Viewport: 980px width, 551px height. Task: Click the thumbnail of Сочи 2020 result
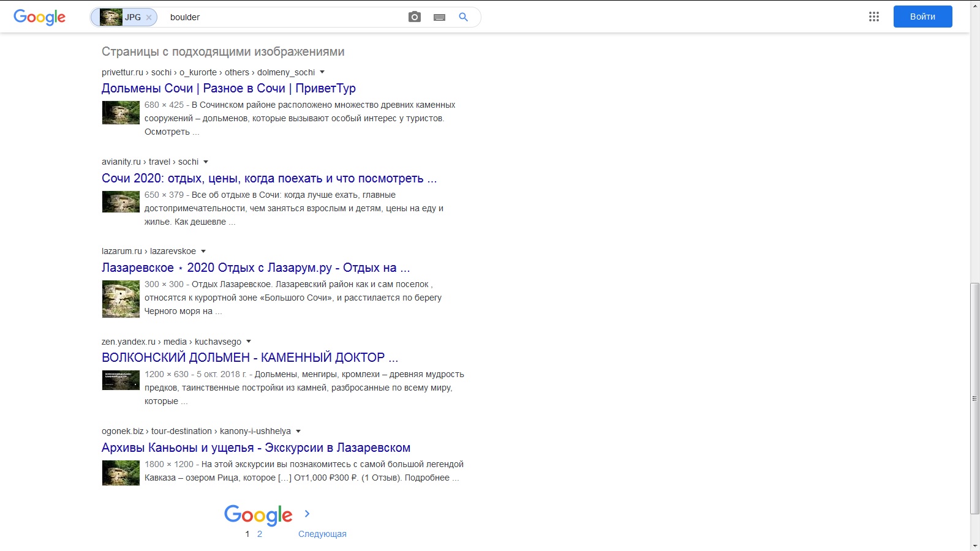pos(121,202)
